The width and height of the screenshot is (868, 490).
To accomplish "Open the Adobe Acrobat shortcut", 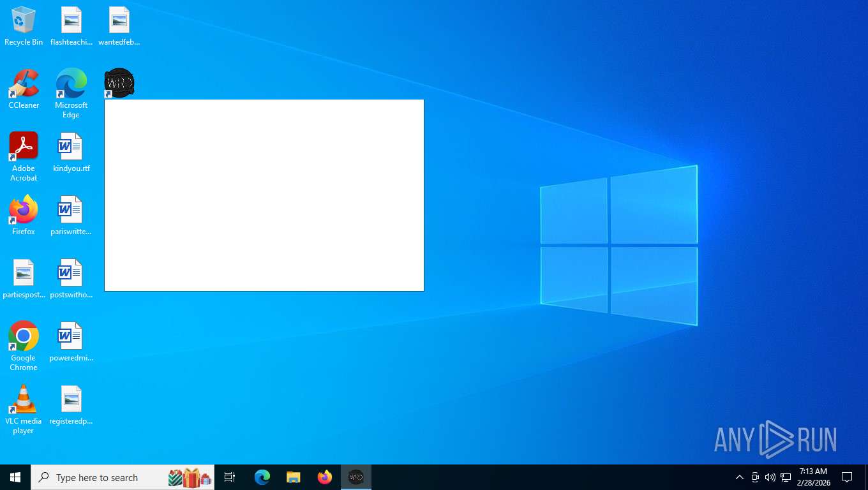I will pos(24,157).
